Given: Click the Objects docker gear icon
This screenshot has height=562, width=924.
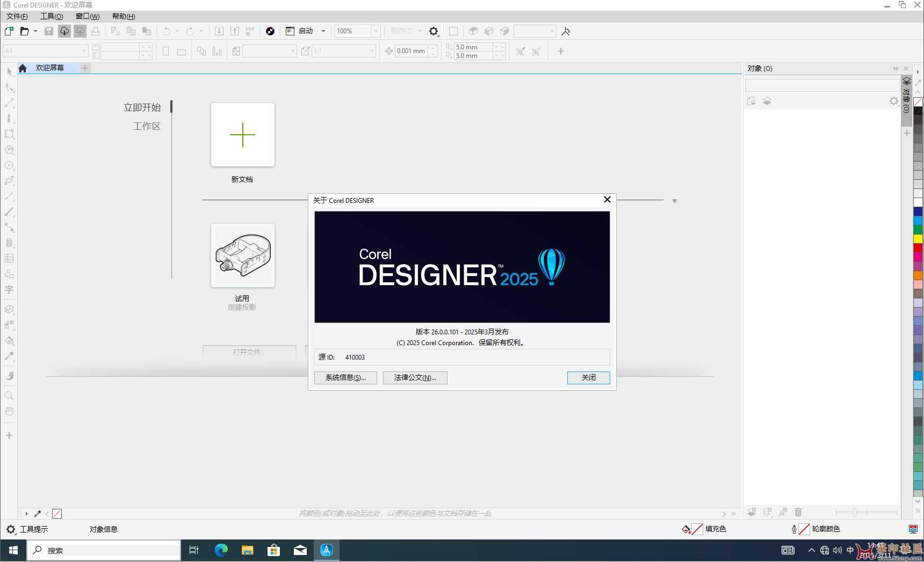Looking at the screenshot, I should pos(893,101).
